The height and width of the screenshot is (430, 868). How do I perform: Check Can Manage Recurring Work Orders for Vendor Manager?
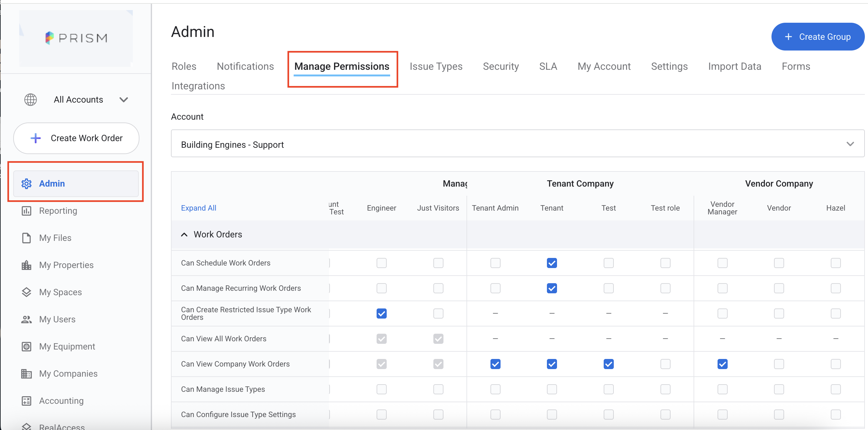[x=722, y=288]
